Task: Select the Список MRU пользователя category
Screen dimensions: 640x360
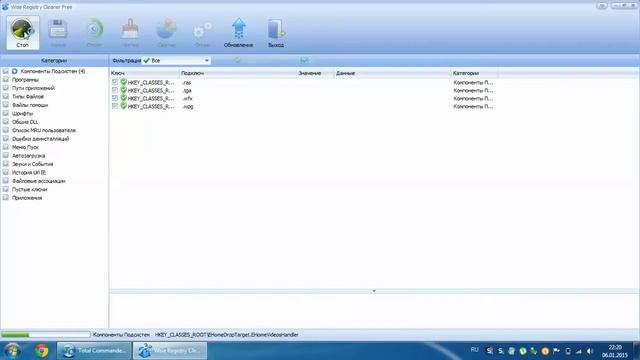Action: [x=44, y=131]
